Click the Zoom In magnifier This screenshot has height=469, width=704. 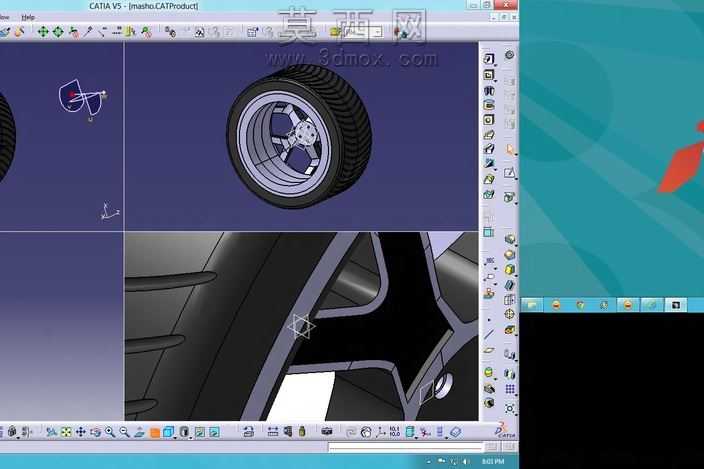click(x=110, y=432)
